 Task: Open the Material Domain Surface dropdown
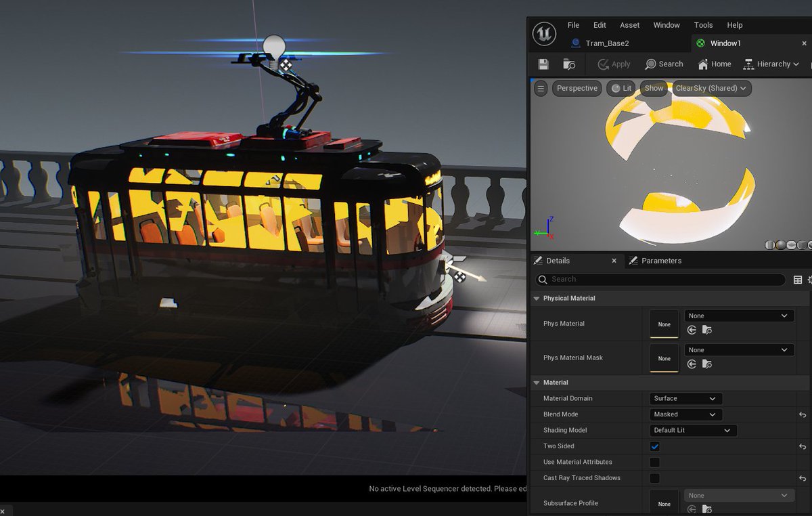685,398
